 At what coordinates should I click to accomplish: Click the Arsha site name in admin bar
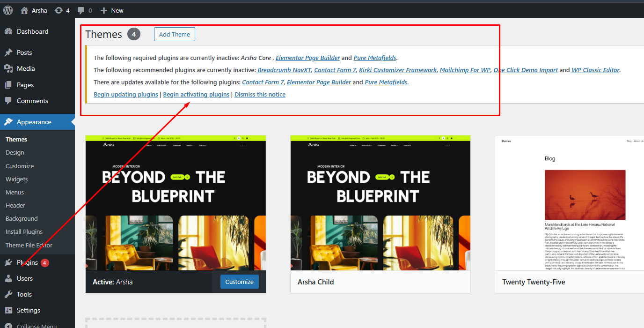(x=39, y=10)
